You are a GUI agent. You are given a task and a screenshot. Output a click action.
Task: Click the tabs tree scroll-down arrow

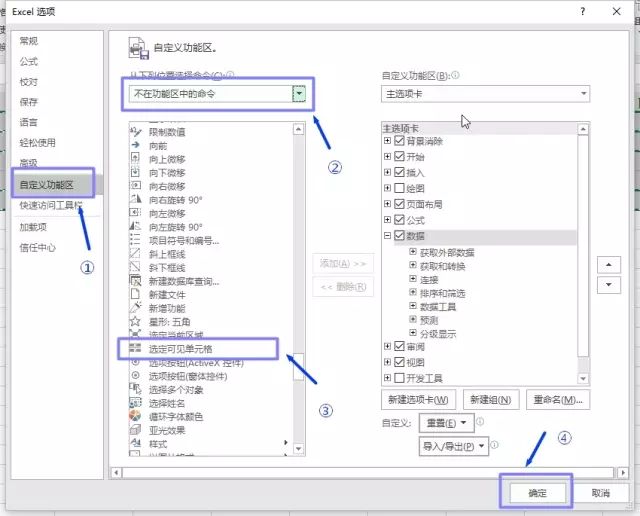tap(583, 378)
